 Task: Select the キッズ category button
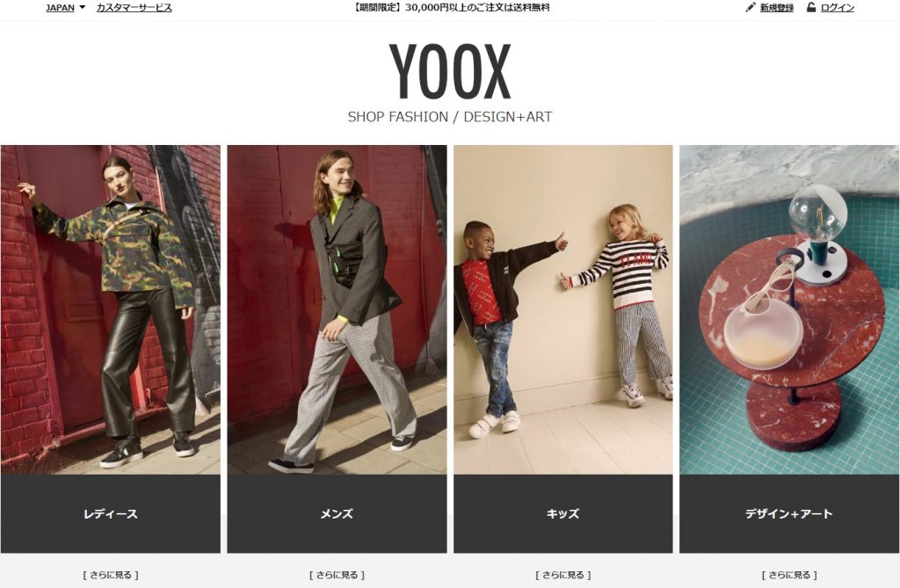pos(563,514)
